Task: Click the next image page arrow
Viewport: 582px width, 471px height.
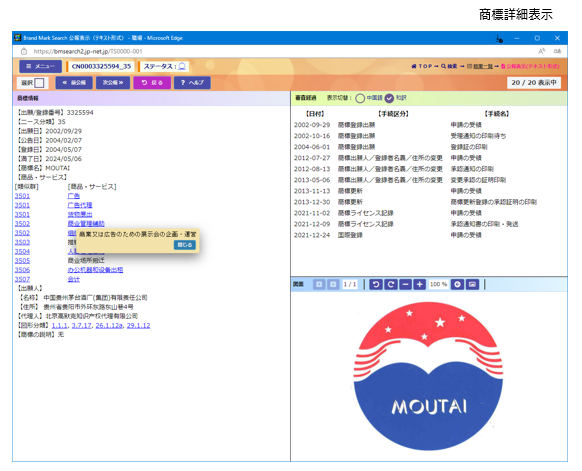Action: [333, 285]
